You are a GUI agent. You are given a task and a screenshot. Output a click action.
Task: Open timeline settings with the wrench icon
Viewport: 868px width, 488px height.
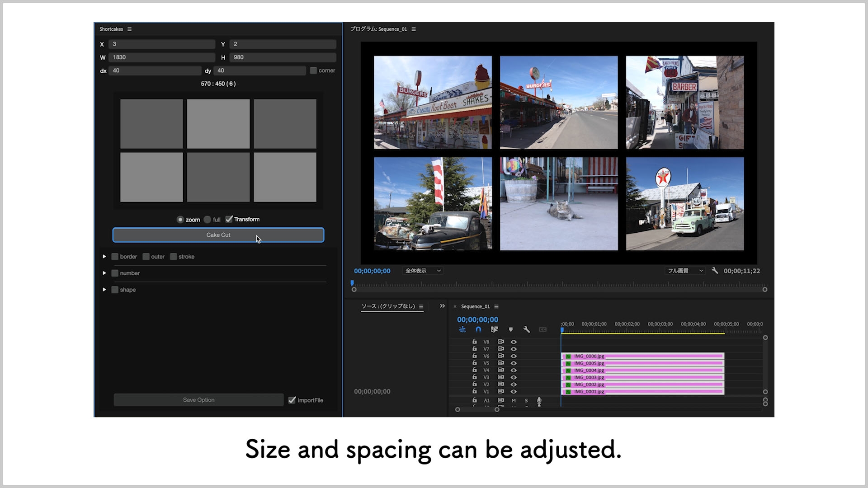pos(527,329)
